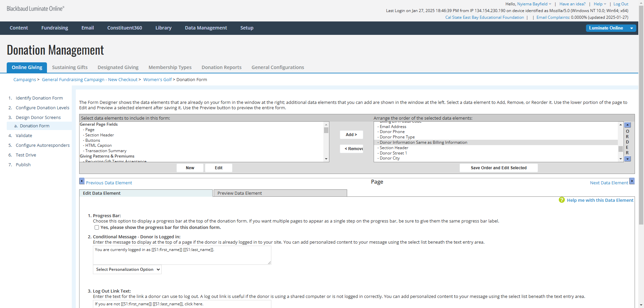Screen dimensions: 644x308
Task: Open the Setup menu
Action: 247,28
